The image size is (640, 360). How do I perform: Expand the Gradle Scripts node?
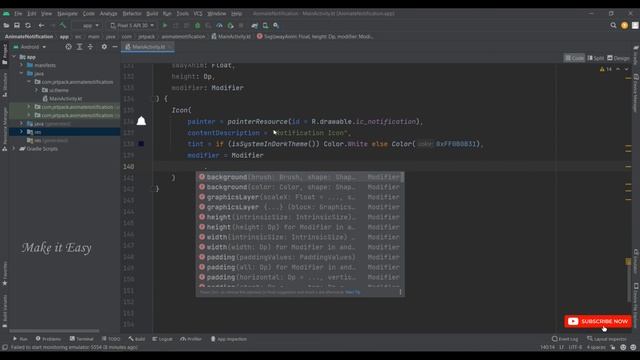click(14, 149)
